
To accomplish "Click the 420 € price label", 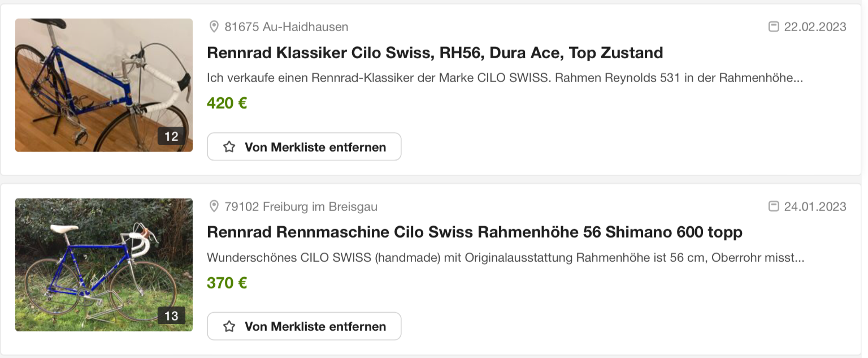I will point(227,103).
